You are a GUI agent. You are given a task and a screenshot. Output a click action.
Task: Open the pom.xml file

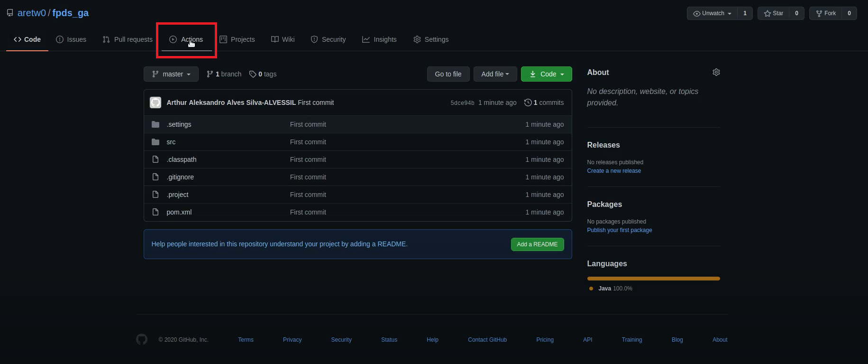(x=179, y=212)
